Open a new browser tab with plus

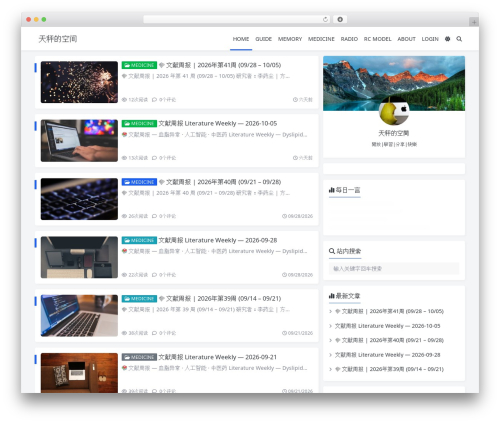coord(474,22)
